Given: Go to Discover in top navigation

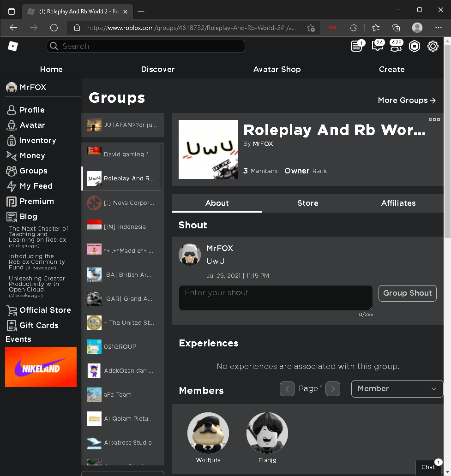Looking at the screenshot, I should (158, 69).
